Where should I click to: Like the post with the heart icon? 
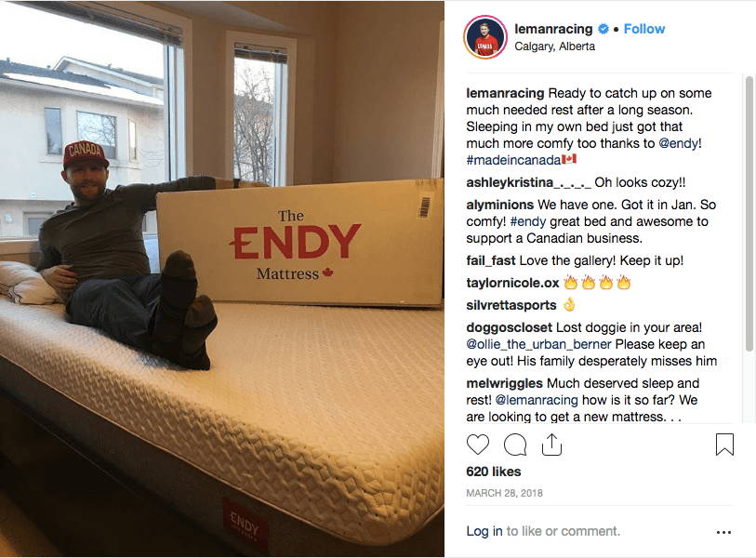click(478, 445)
